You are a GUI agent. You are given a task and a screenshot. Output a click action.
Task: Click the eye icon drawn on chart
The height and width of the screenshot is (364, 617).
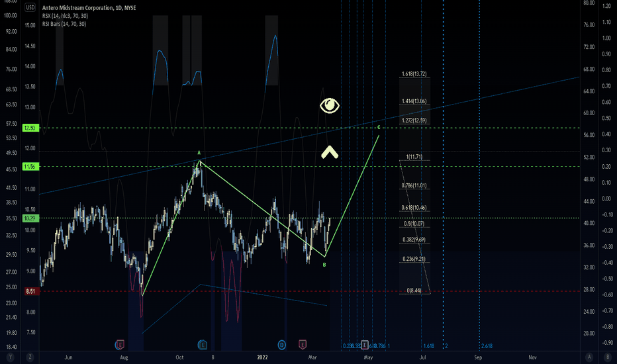click(330, 105)
